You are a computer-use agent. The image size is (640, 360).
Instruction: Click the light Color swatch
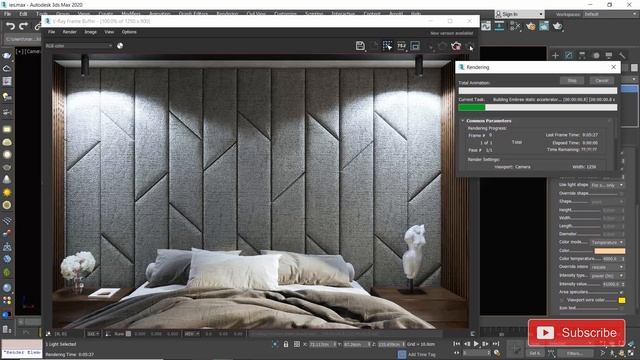pos(609,251)
